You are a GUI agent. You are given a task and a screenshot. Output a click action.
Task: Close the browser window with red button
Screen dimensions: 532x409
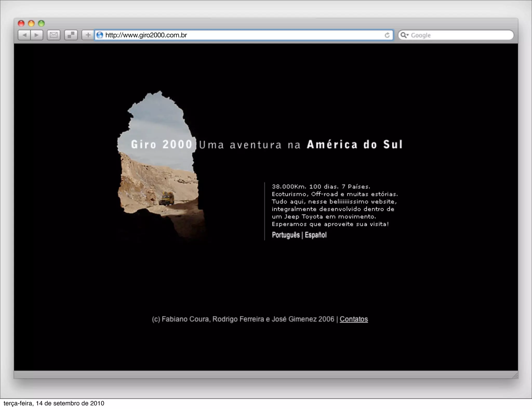21,23
